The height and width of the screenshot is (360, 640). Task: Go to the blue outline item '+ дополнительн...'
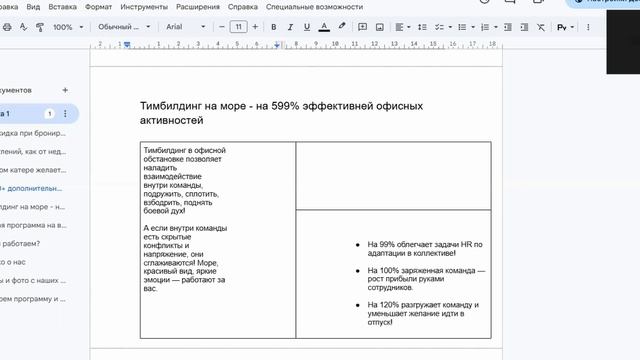pyautogui.click(x=31, y=188)
